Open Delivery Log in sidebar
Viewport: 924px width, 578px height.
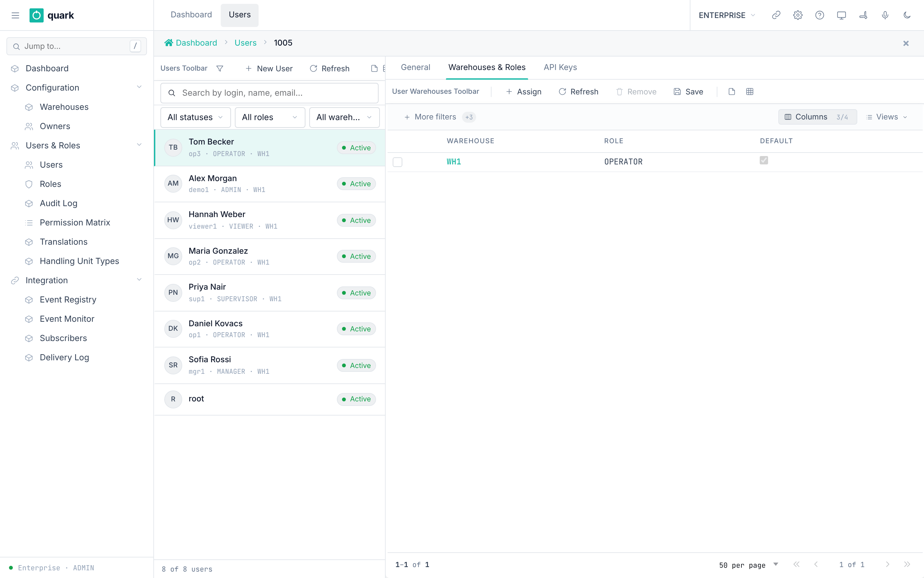point(64,358)
